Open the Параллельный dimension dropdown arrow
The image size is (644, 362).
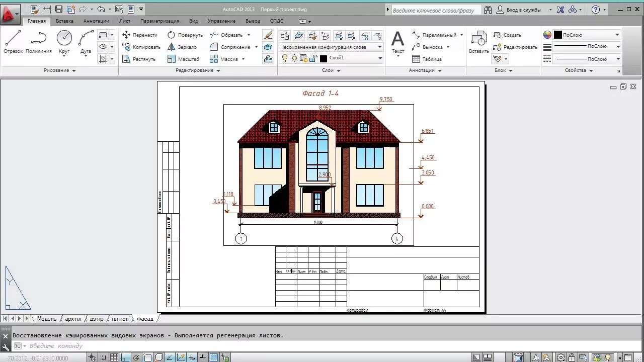461,35
